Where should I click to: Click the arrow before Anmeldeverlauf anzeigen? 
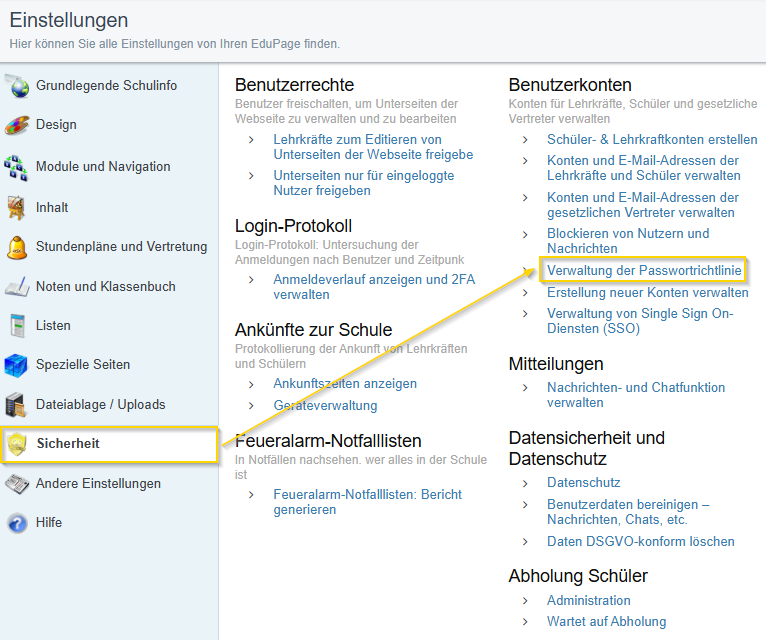click(x=251, y=280)
